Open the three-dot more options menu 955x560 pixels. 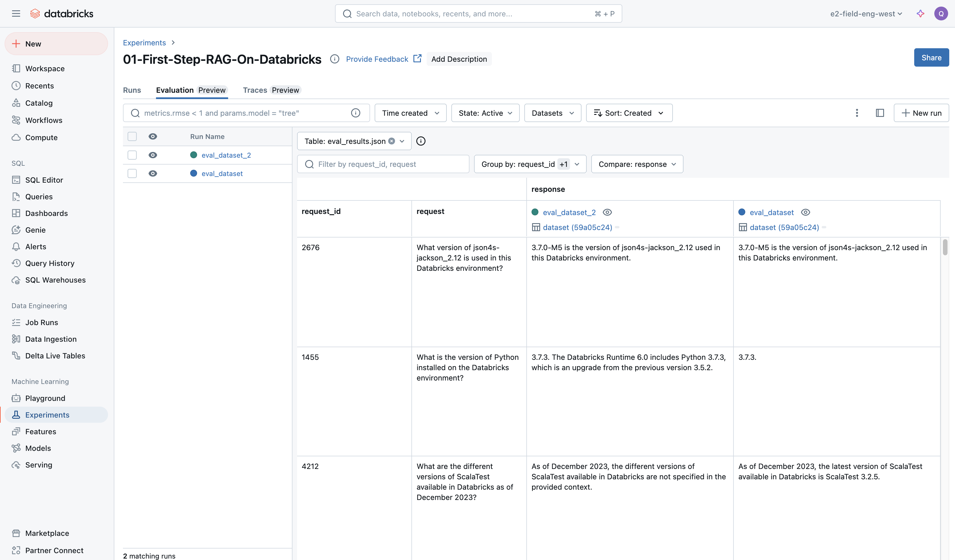pyautogui.click(x=856, y=113)
